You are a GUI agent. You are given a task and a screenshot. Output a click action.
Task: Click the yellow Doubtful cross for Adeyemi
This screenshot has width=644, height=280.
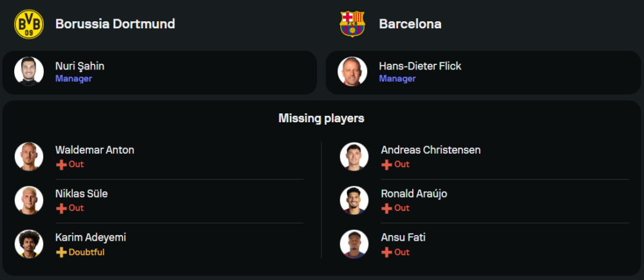61,252
